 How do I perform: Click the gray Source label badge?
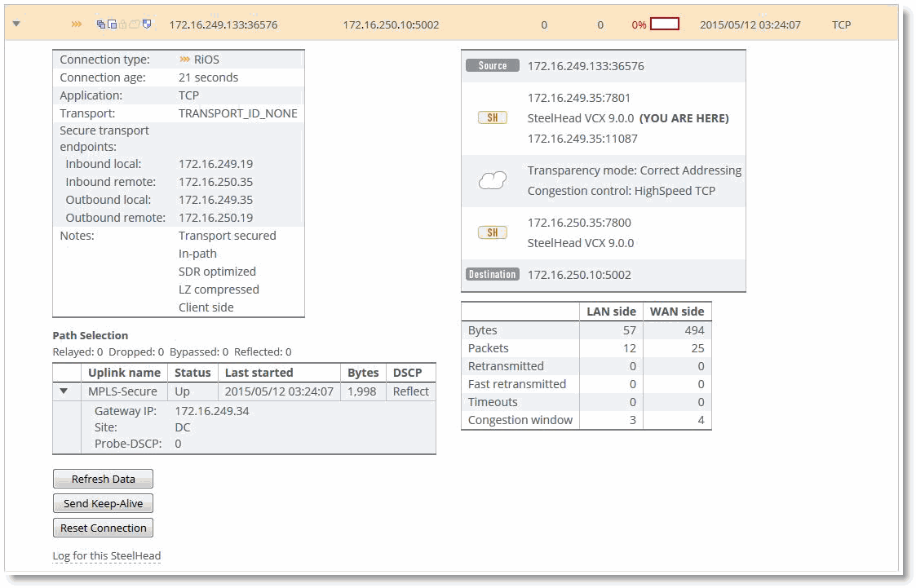(492, 66)
